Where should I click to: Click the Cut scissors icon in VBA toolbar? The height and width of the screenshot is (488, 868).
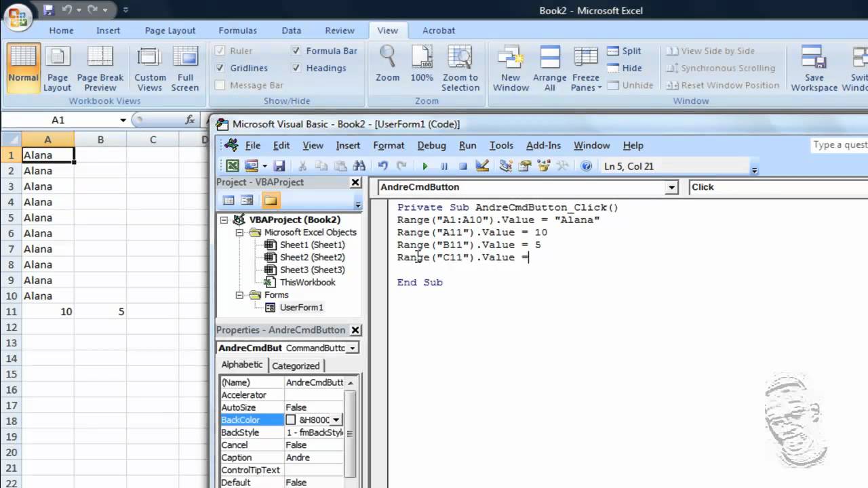click(x=303, y=166)
